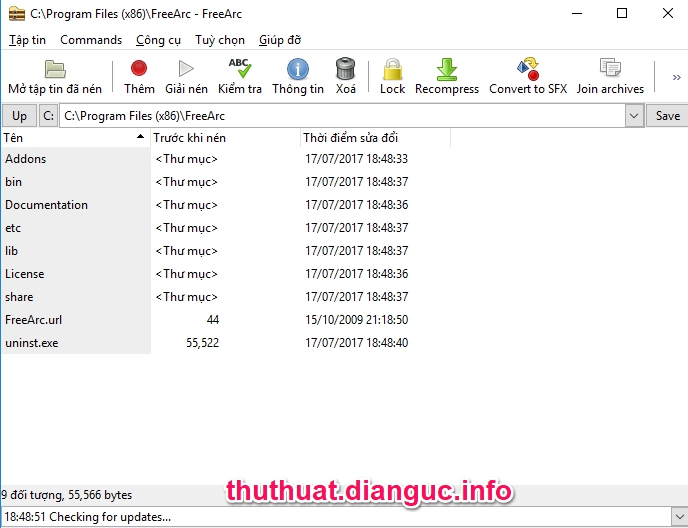Expand the toolbar overflow chevron

677,78
